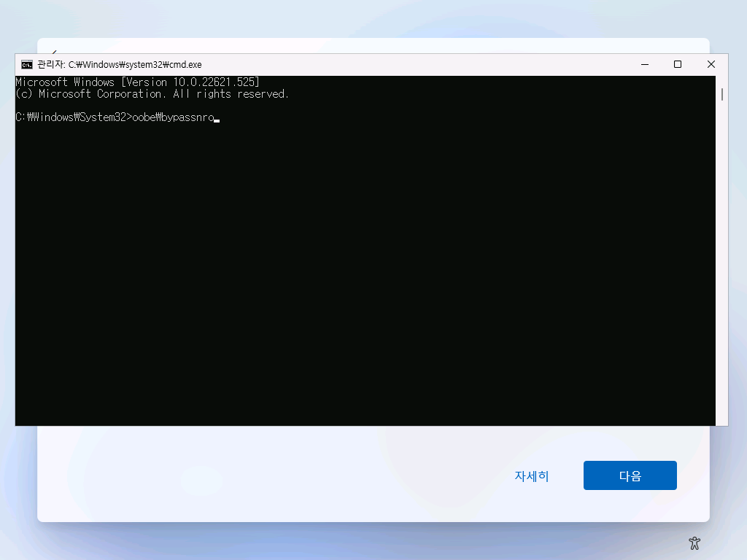This screenshot has height=560, width=747.
Task: Click the cmd.exe icon in title bar
Action: point(27,65)
